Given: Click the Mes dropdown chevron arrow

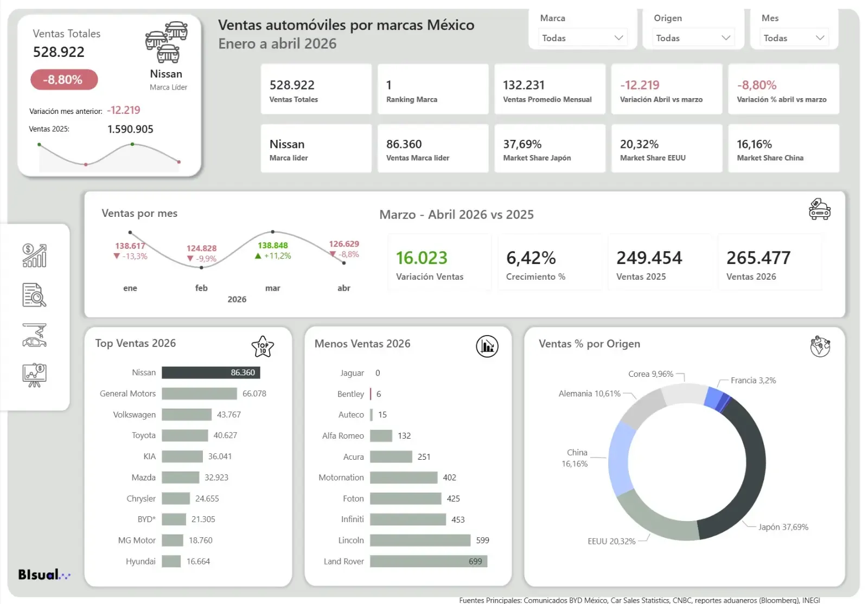Looking at the screenshot, I should [x=820, y=37].
